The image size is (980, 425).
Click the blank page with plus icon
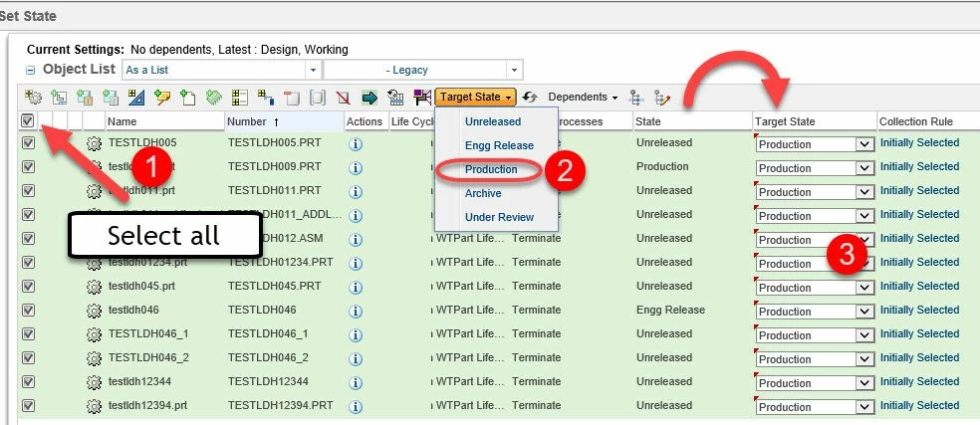(x=188, y=97)
